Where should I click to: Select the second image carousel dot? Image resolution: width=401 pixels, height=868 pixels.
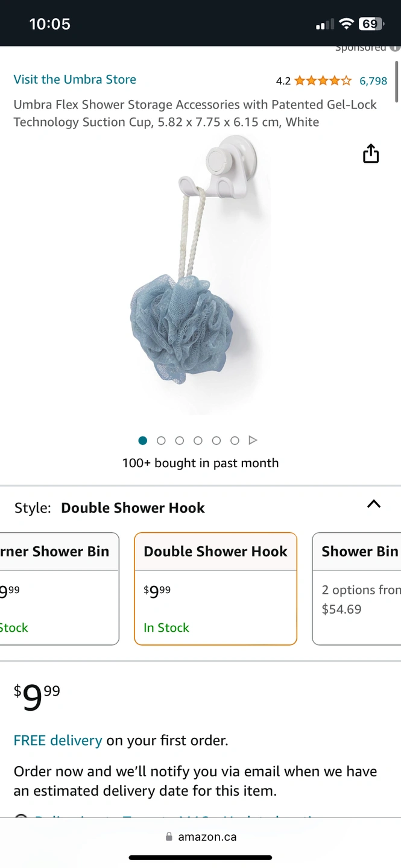pos(161,441)
